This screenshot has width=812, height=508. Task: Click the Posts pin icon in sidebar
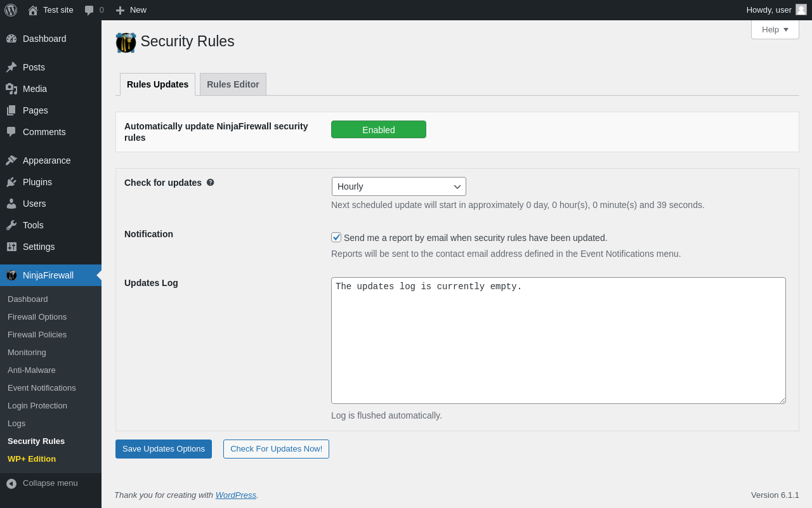(x=11, y=67)
